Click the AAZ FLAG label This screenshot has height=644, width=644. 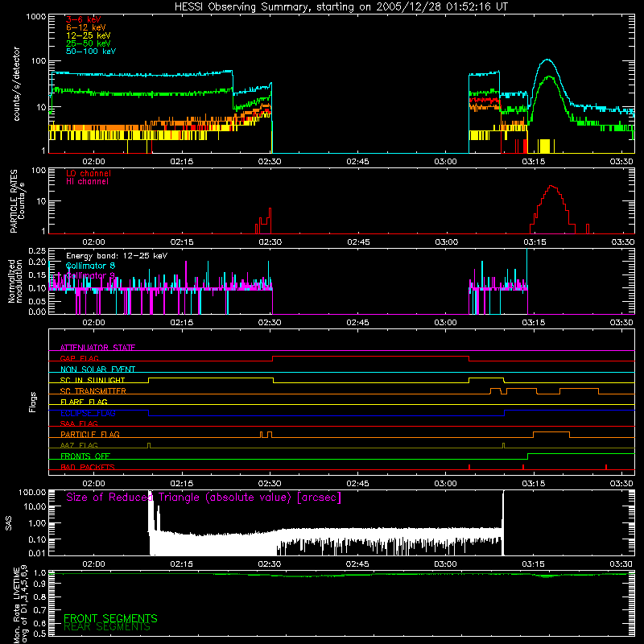pos(79,445)
